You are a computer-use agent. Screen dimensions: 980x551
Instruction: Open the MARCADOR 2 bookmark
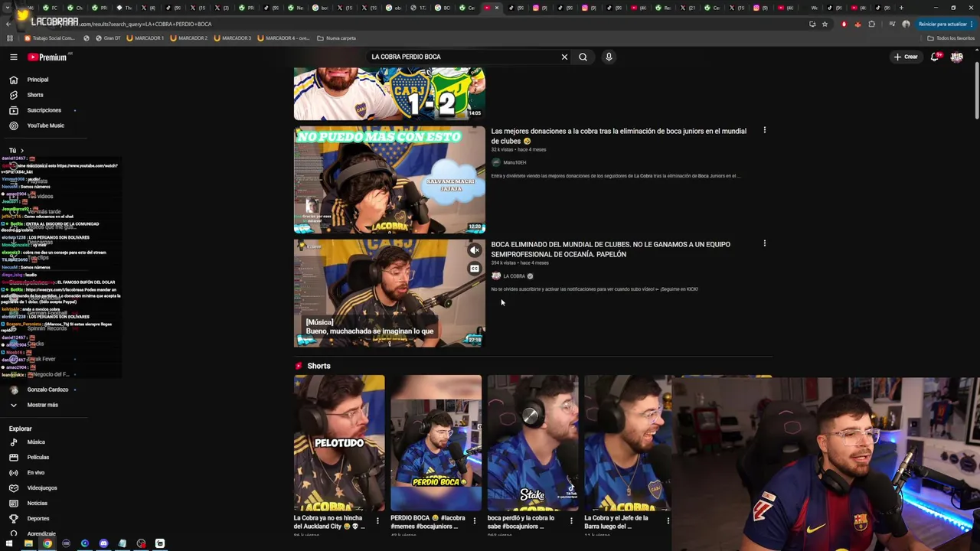[189, 37]
